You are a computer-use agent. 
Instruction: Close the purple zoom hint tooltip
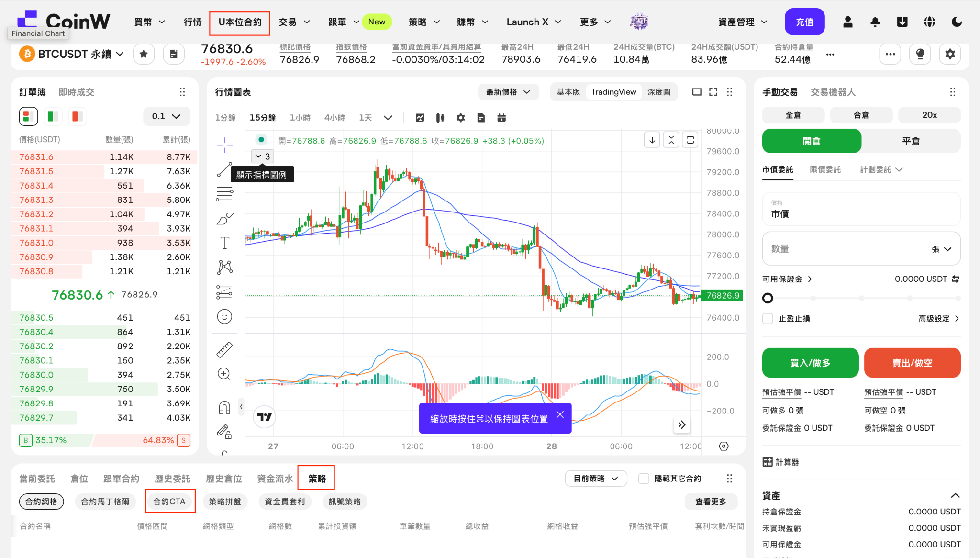click(560, 414)
